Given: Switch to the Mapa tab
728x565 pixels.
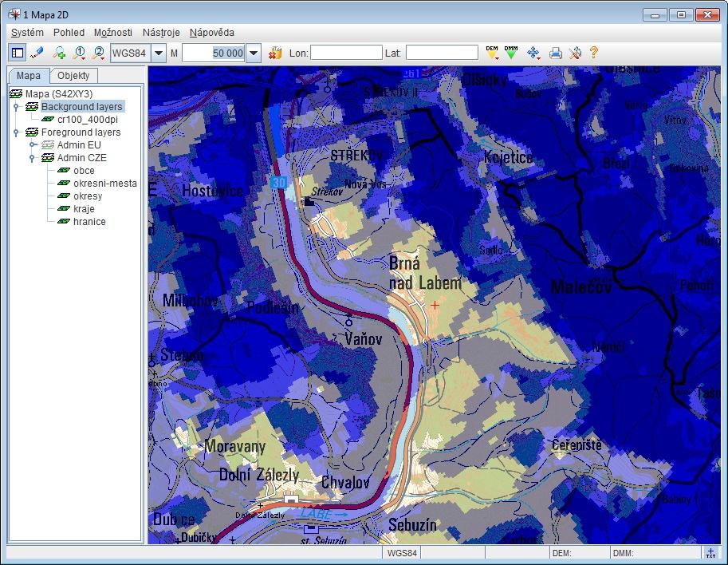Looking at the screenshot, I should (29, 76).
